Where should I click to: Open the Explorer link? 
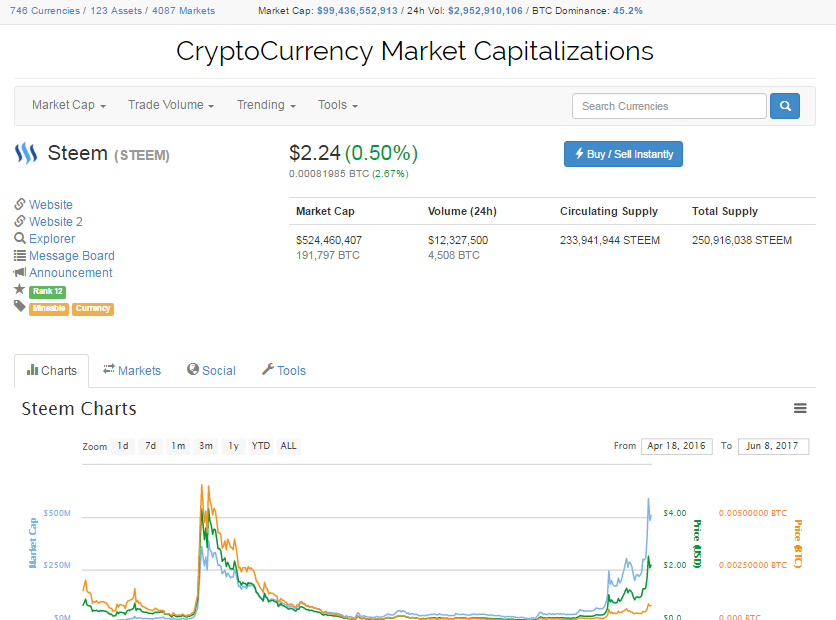click(x=52, y=239)
